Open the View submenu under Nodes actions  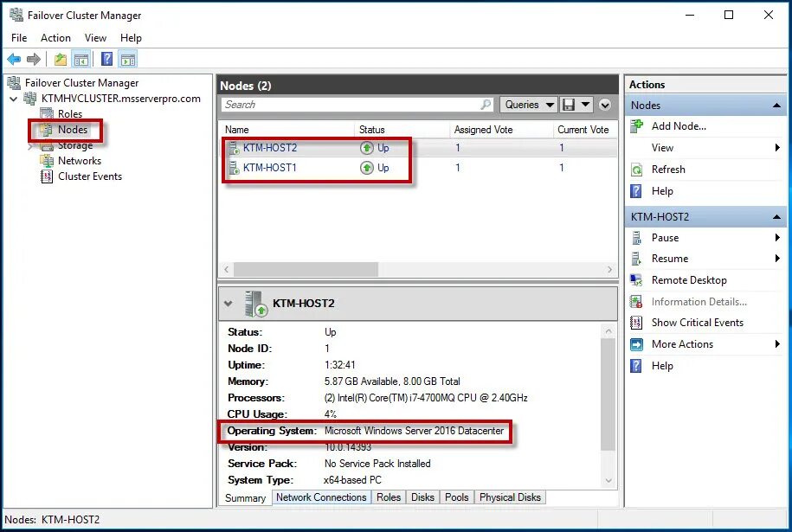click(x=705, y=148)
